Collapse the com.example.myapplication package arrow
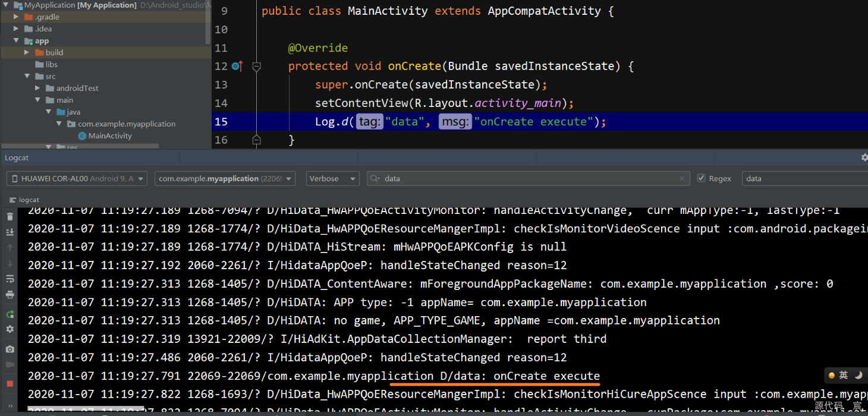 point(59,124)
